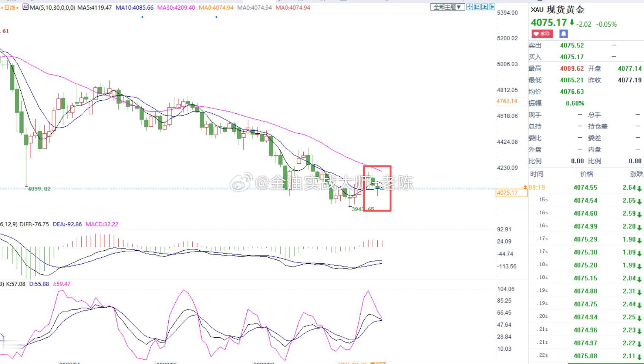The image size is (644, 364).
Task: Click the tick price 4075.08
Action: [586, 356]
